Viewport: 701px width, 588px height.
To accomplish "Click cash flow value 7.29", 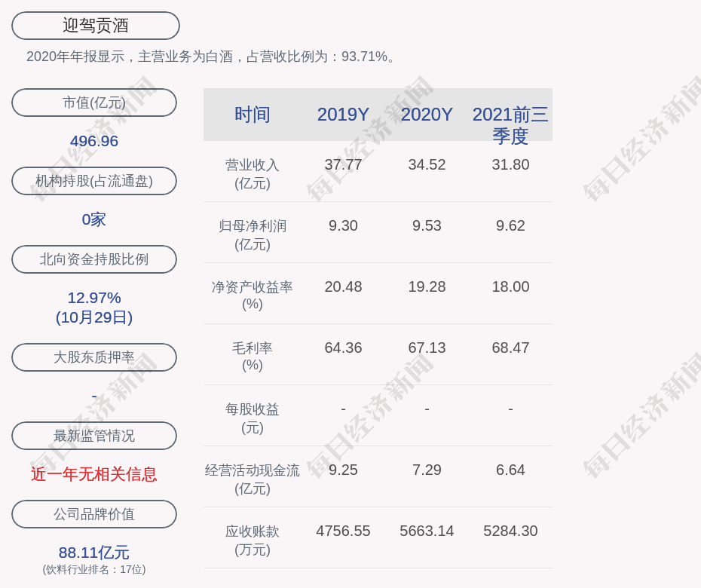I will 427,470.
